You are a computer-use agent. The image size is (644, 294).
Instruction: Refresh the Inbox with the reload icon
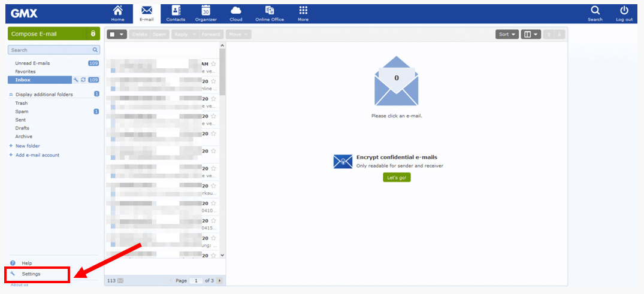pos(83,80)
